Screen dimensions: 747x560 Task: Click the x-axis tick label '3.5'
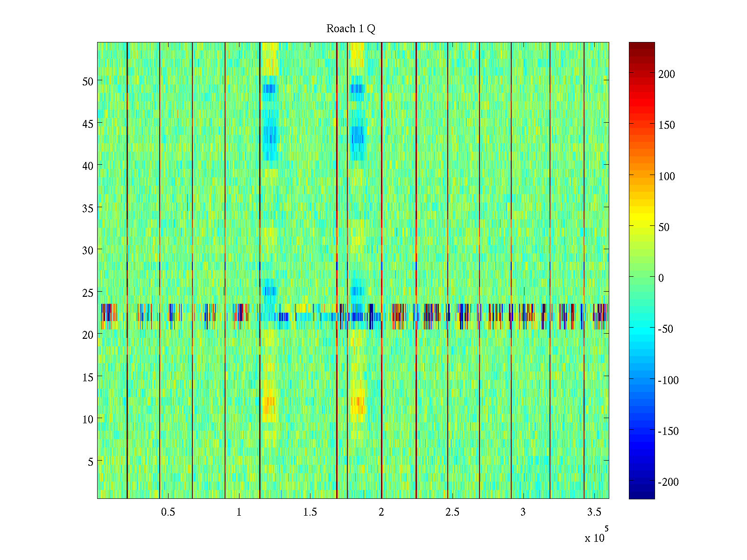(x=594, y=512)
